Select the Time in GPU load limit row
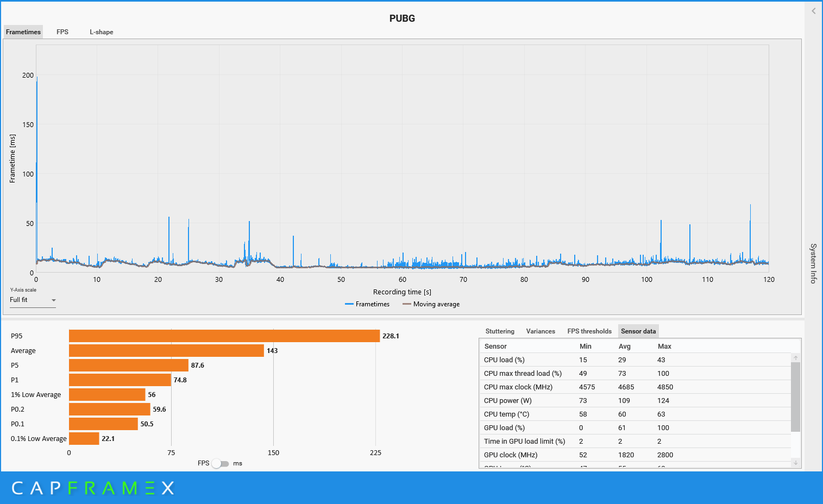Image resolution: width=823 pixels, height=504 pixels. [x=636, y=442]
